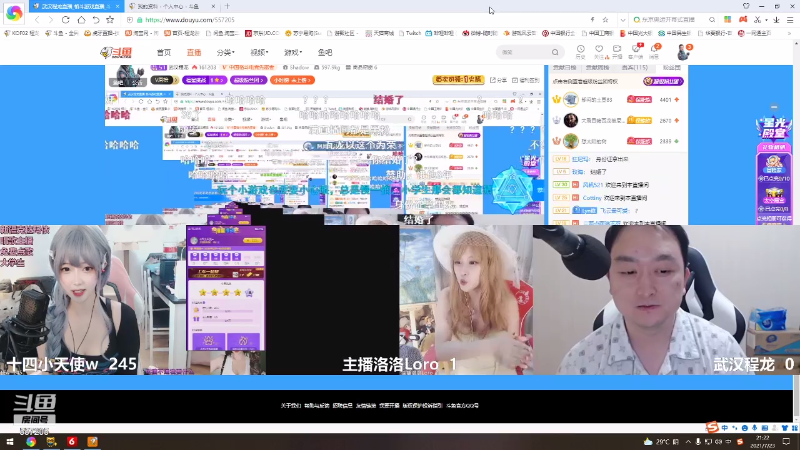Expand the 视频 dropdown in Douyu header
The width and height of the screenshot is (800, 450).
pos(259,52)
